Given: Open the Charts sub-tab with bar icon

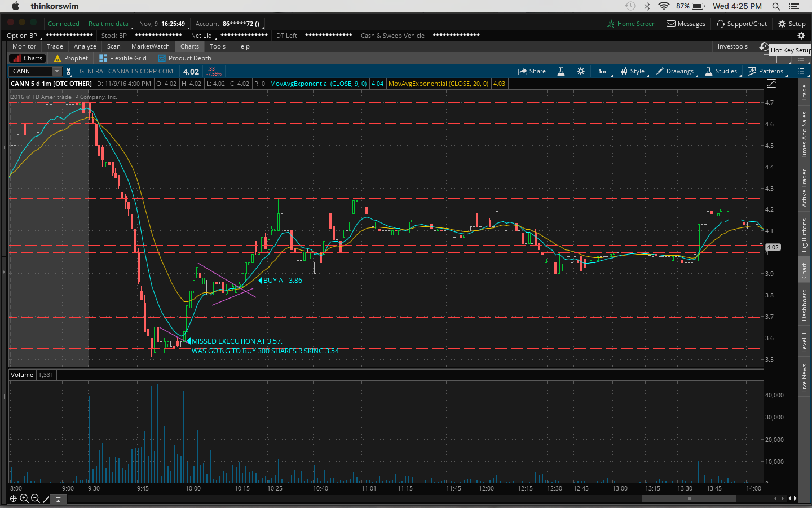Looking at the screenshot, I should tap(27, 58).
